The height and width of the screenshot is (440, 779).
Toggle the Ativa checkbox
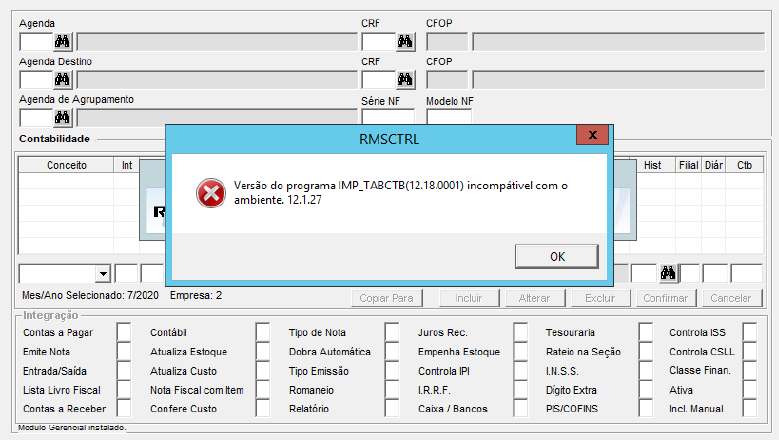coord(750,390)
